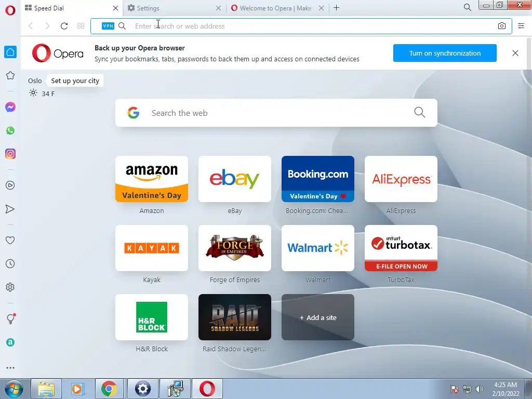Image resolution: width=532 pixels, height=399 pixels.
Task: Click Turn on synchronization button
Action: 445,53
